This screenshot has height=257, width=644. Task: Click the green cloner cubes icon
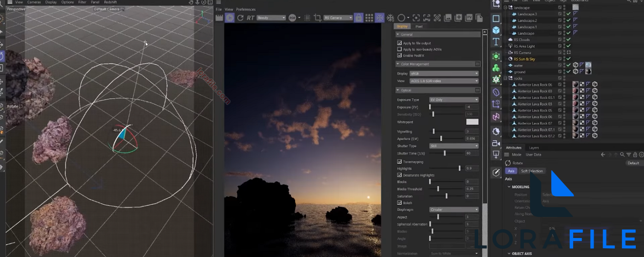click(x=496, y=68)
